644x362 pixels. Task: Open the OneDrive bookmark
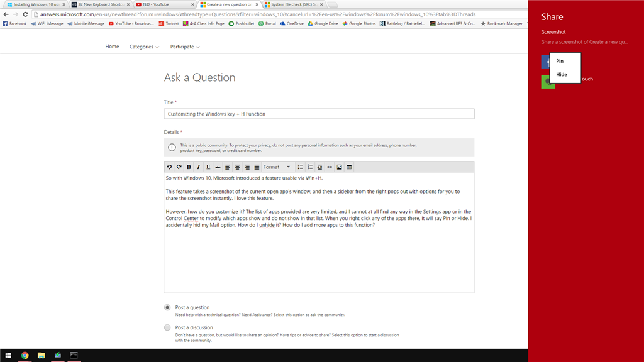[292, 24]
